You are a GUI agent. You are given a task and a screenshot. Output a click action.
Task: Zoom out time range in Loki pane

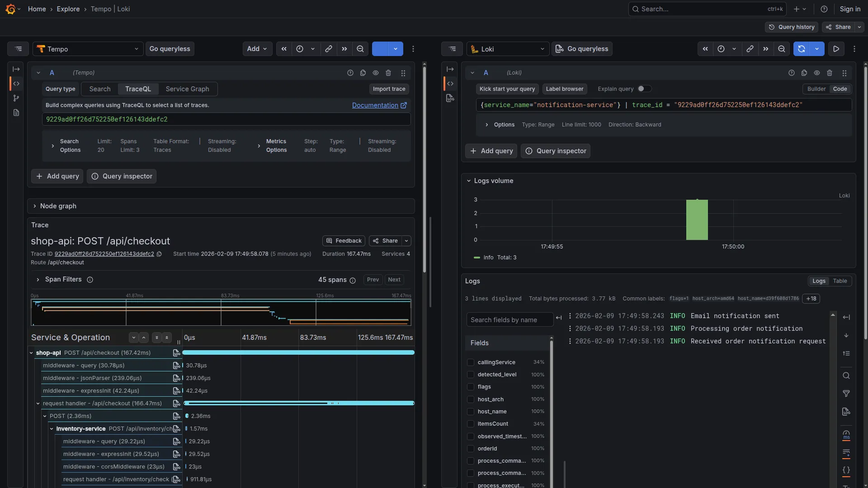[x=781, y=49]
